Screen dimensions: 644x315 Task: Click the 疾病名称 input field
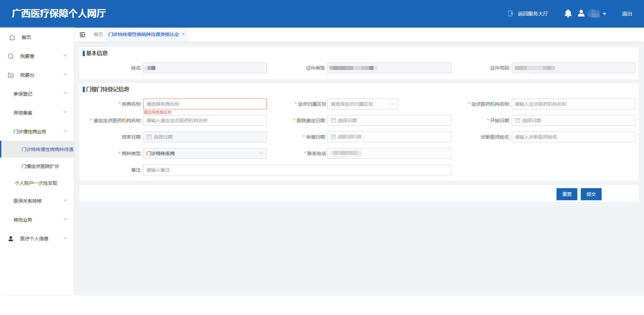(x=205, y=104)
